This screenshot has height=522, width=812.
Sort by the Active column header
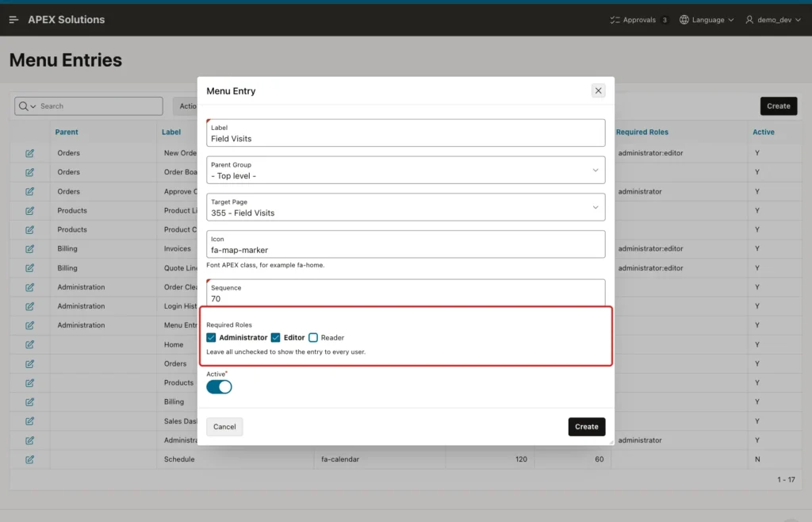[x=764, y=132]
